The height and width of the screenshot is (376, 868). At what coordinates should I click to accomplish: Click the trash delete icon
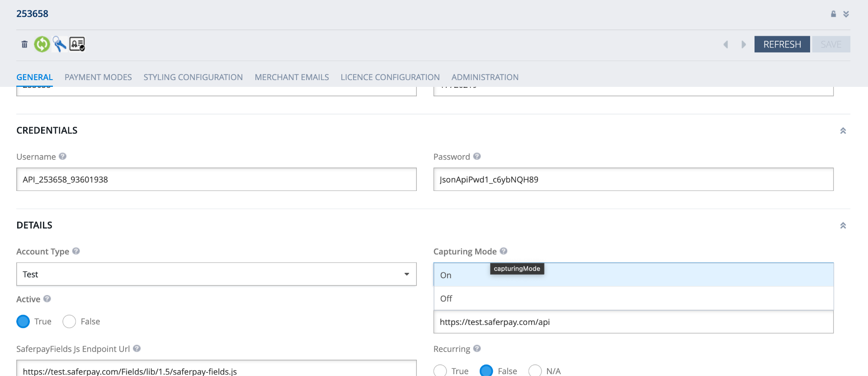pos(24,44)
